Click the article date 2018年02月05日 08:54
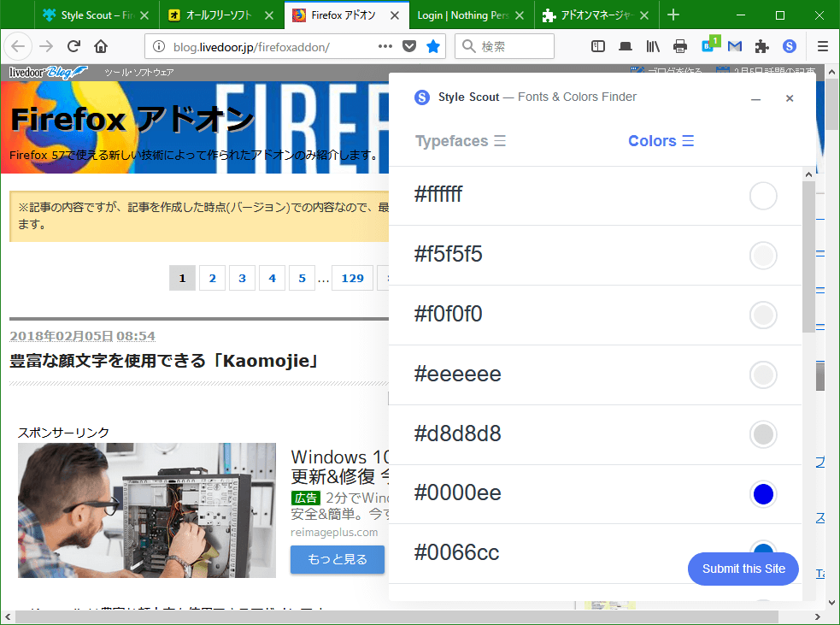The height and width of the screenshot is (625, 840). coord(83,336)
